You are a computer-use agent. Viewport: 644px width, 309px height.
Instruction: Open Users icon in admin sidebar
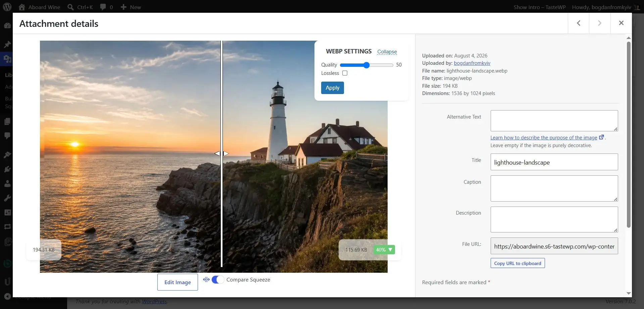pos(7,184)
